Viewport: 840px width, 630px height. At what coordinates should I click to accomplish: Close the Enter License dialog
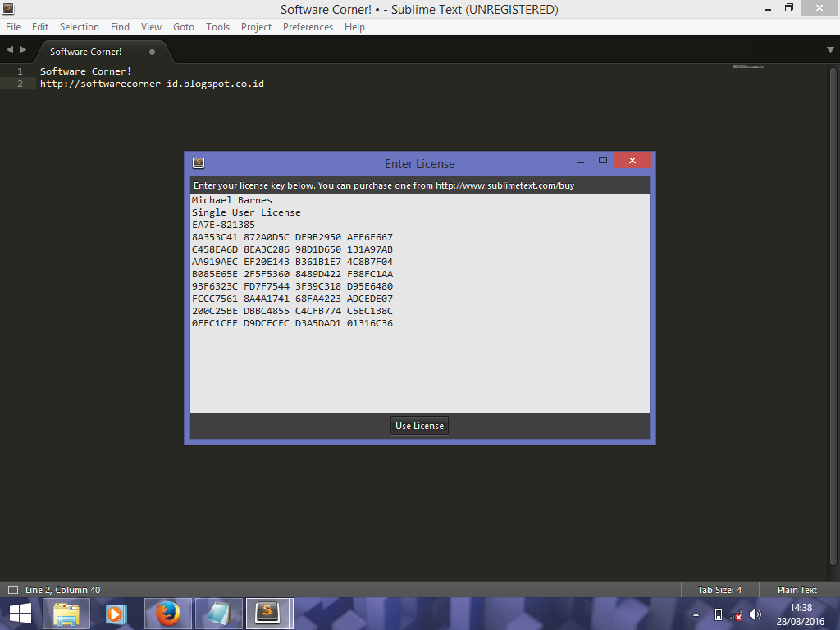click(x=632, y=160)
